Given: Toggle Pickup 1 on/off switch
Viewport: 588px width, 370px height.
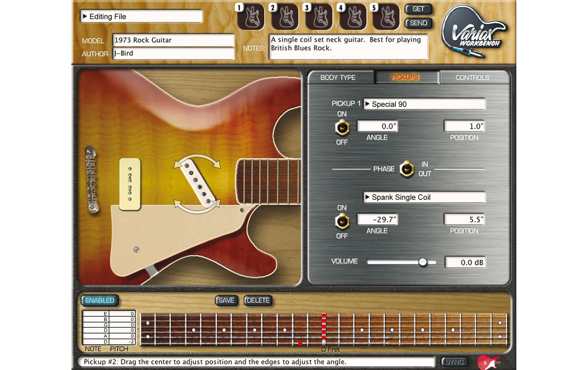Looking at the screenshot, I should (x=342, y=128).
